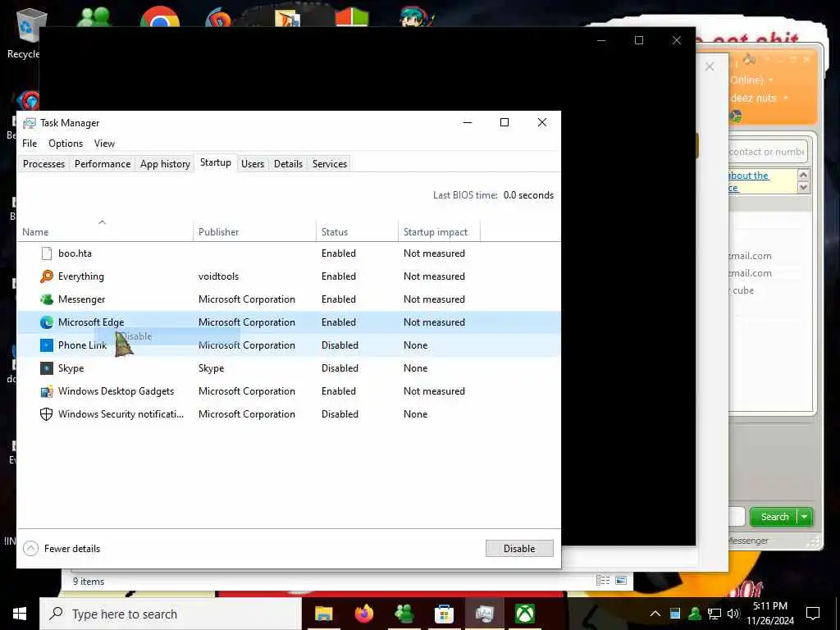Show hidden tray icons chevron
This screenshot has width=840, height=630.
click(655, 614)
